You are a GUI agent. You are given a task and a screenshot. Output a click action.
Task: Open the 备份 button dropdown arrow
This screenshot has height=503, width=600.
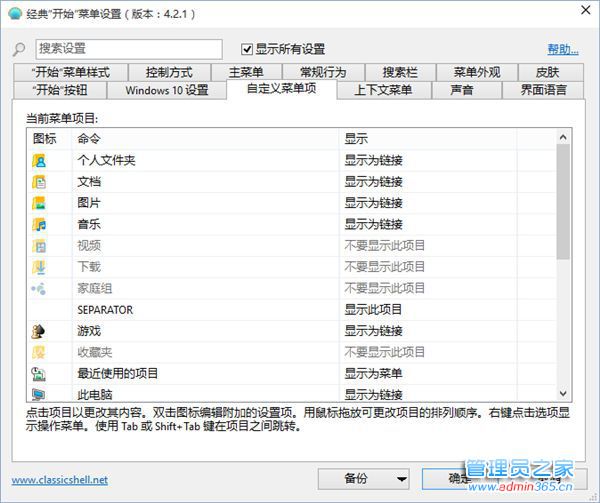click(x=401, y=479)
